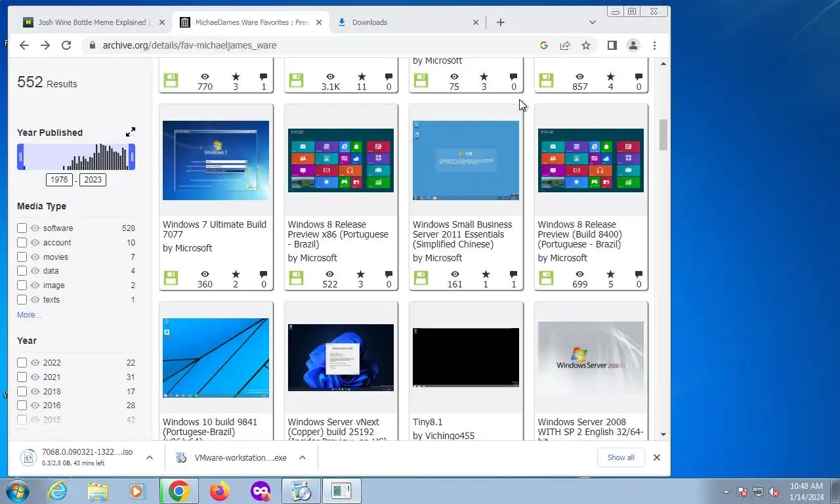Edit the 2023 end year field

tap(93, 179)
